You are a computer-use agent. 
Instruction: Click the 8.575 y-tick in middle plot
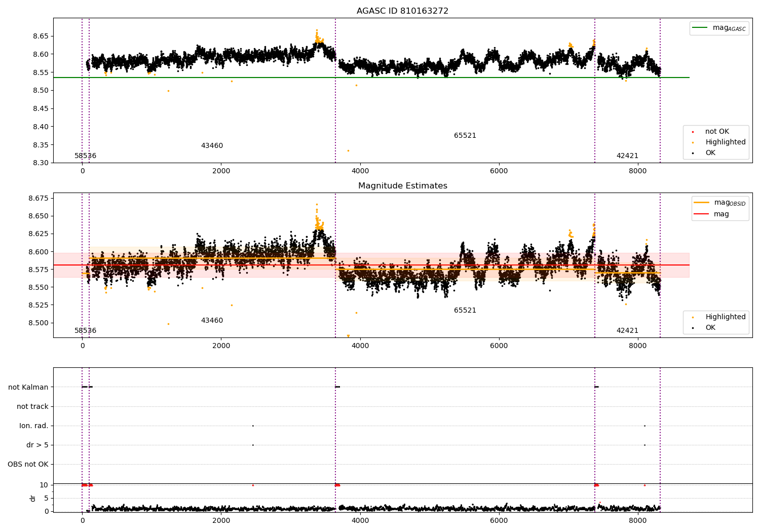[x=38, y=270]
